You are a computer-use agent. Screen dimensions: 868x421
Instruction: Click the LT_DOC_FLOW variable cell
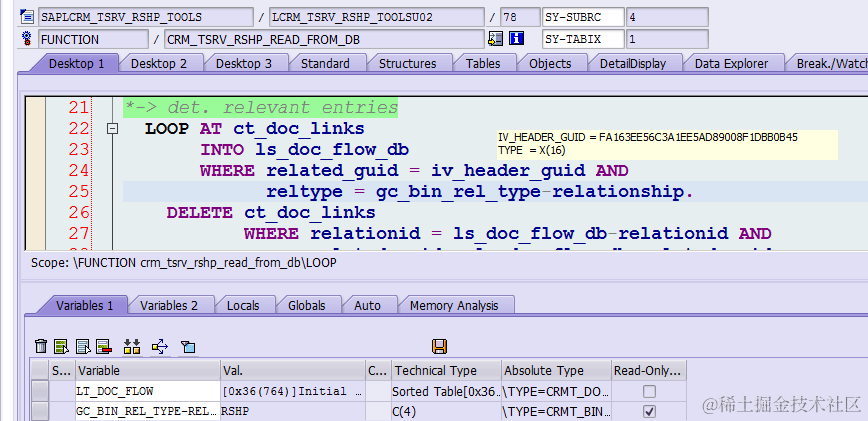tap(148, 392)
